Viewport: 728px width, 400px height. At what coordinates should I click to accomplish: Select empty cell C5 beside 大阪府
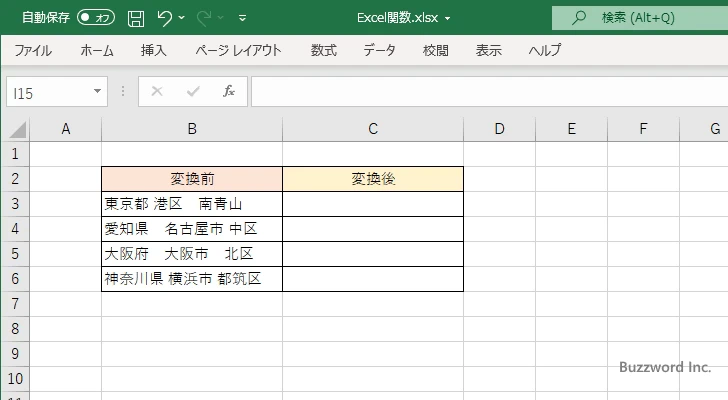373,254
